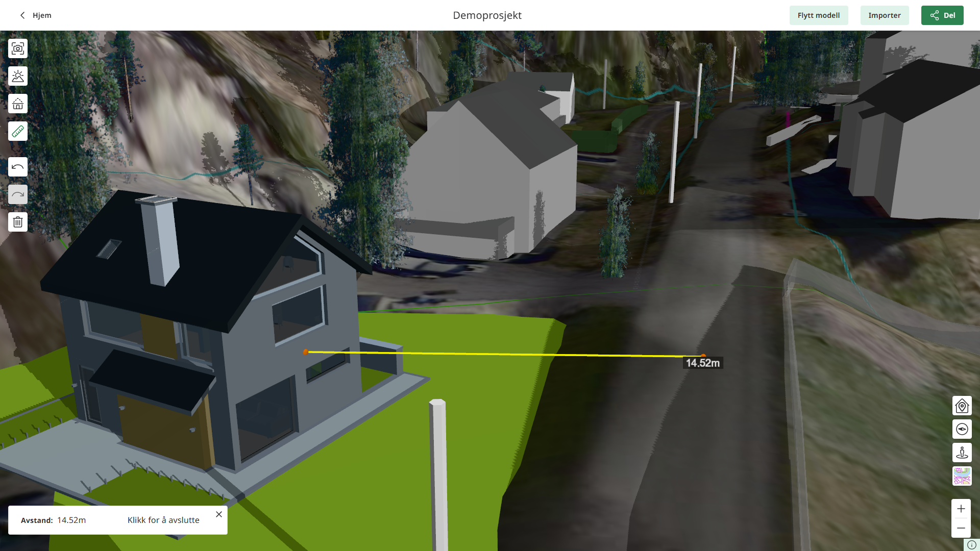The width and height of the screenshot is (980, 551).
Task: Share the project with the Del button
Action: (x=942, y=15)
